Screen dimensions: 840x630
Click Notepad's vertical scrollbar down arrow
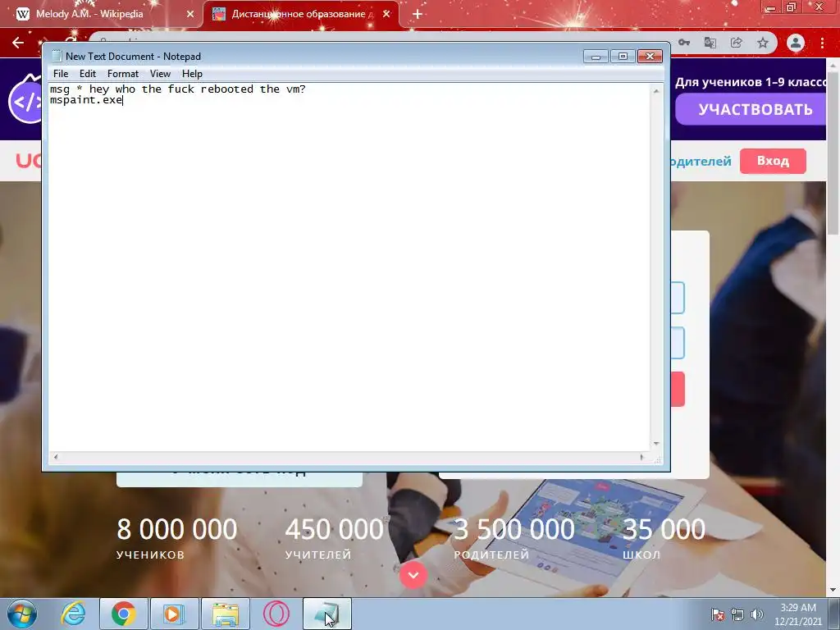656,444
